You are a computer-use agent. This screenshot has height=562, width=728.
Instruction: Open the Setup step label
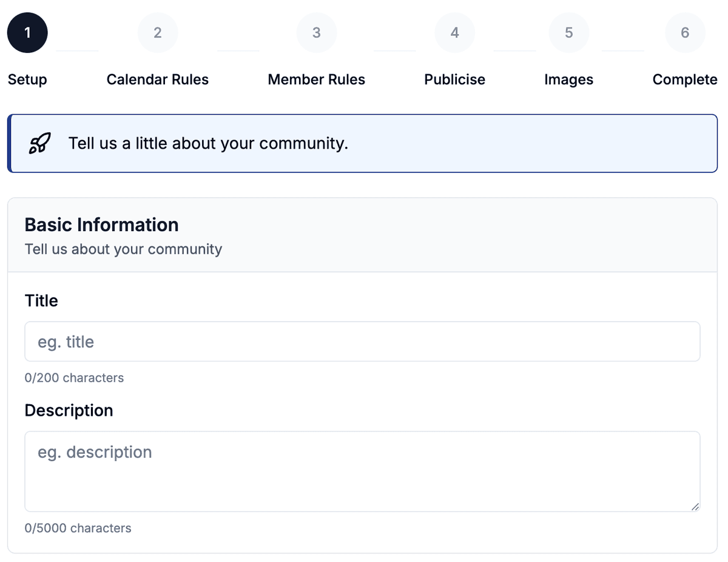[x=27, y=80]
